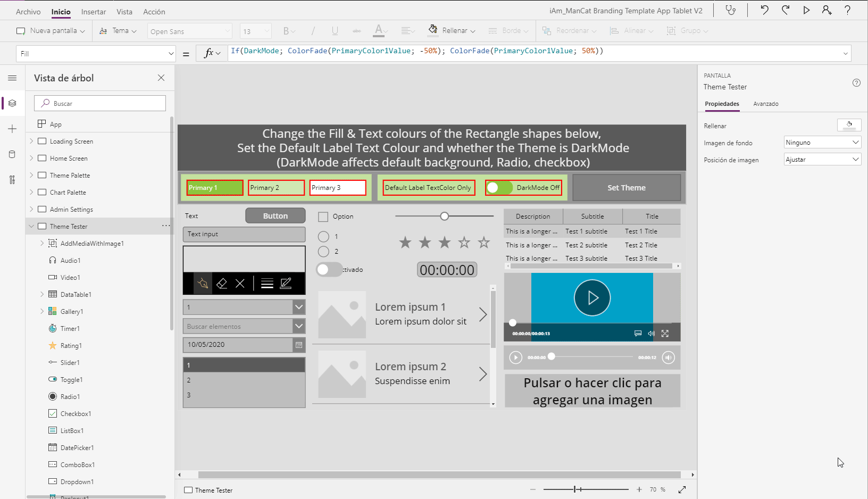The image size is (868, 499).
Task: Click the audio player mute icon
Action: 669,357
